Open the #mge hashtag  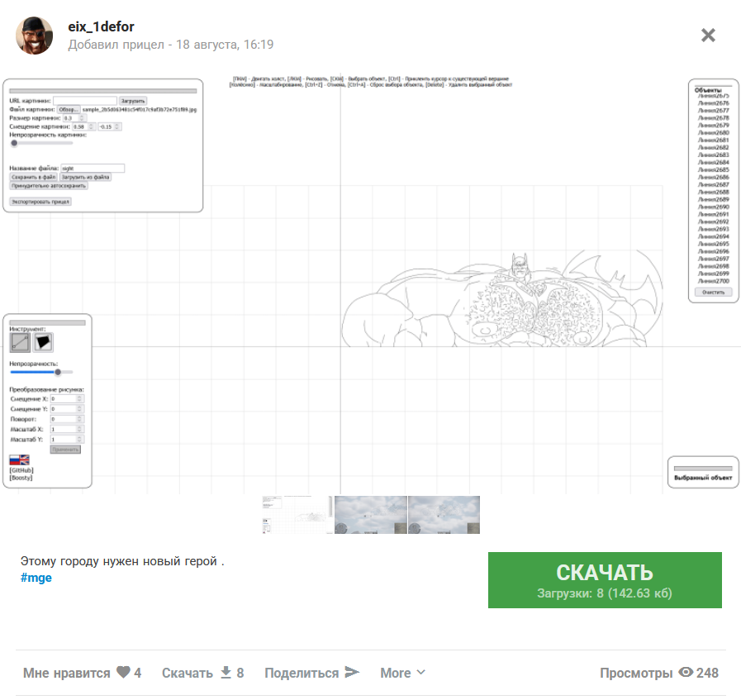tap(36, 578)
